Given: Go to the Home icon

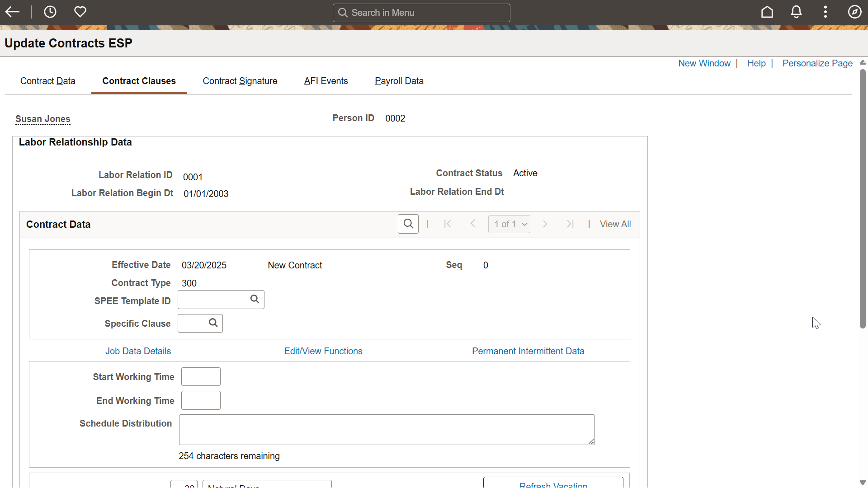Looking at the screenshot, I should pyautogui.click(x=767, y=12).
